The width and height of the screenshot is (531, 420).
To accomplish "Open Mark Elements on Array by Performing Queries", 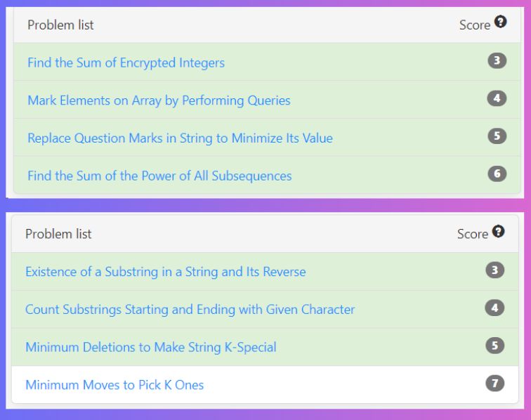I will (159, 100).
